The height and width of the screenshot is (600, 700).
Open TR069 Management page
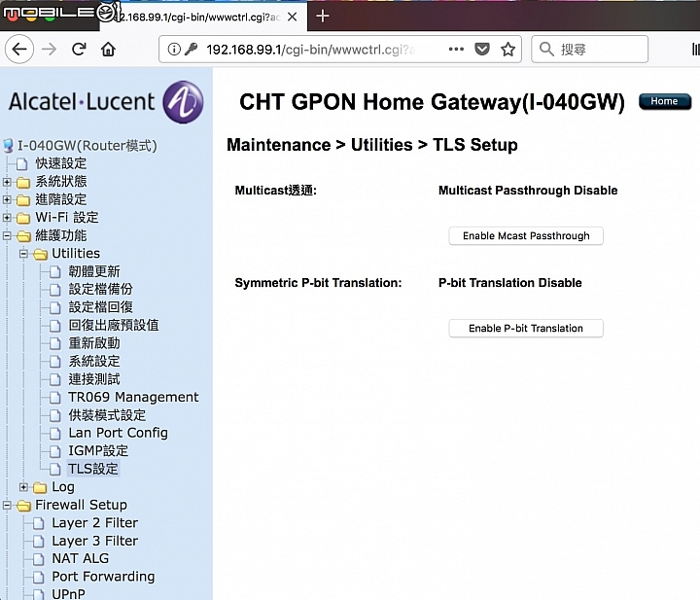(133, 397)
